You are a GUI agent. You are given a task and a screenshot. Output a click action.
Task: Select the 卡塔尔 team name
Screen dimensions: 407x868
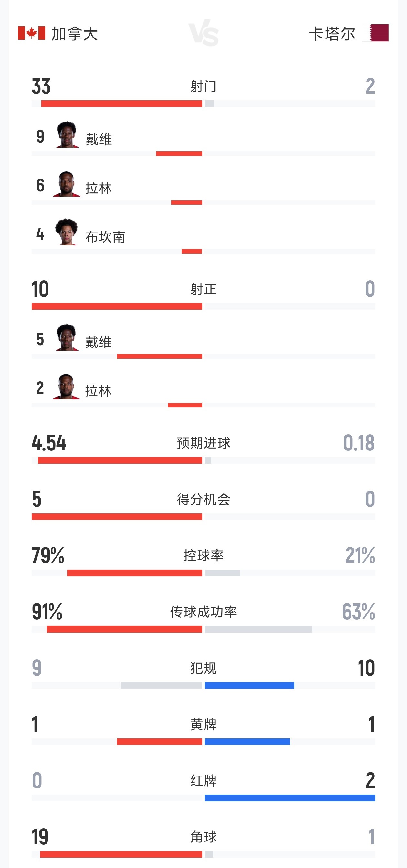click(332, 34)
